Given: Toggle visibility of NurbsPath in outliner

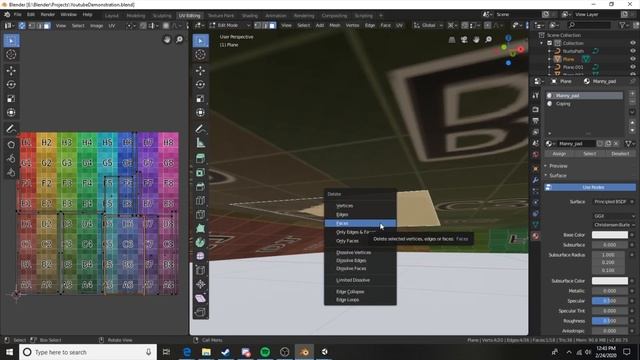Looking at the screenshot, I should point(633,51).
